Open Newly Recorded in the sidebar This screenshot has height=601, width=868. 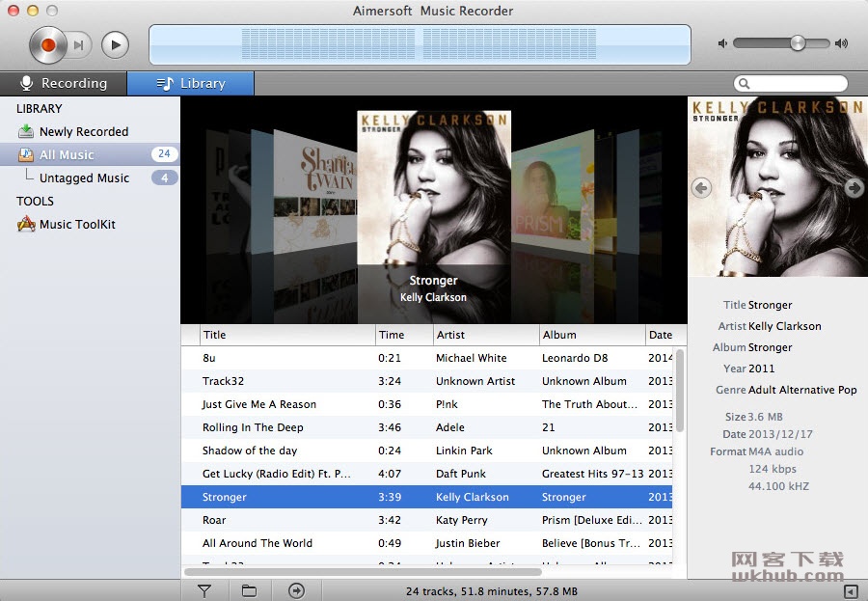click(x=84, y=131)
